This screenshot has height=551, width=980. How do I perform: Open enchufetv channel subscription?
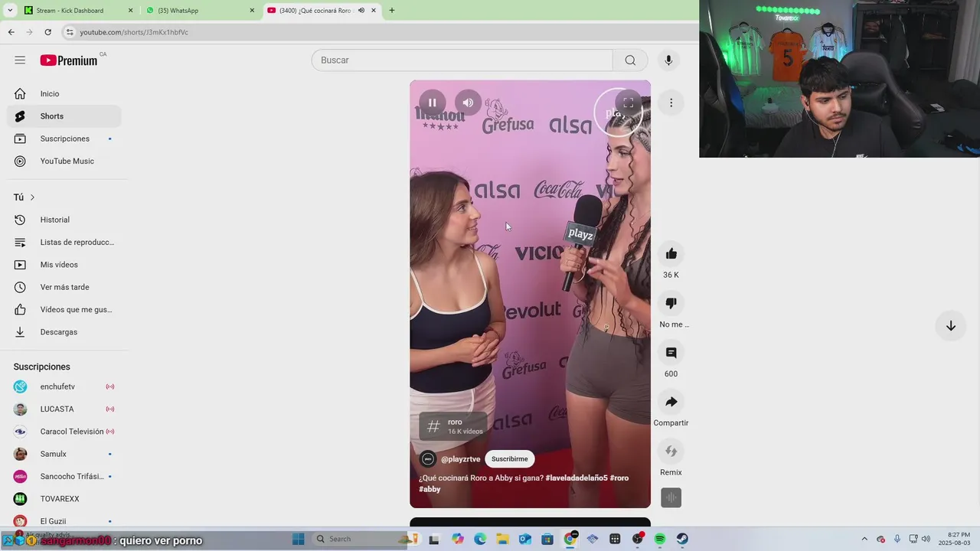click(64, 386)
